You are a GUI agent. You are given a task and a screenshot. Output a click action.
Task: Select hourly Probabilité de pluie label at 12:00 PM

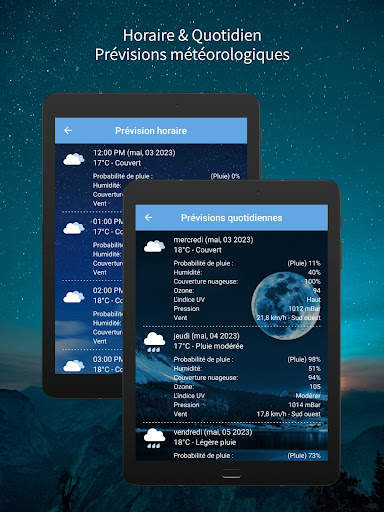(x=122, y=176)
